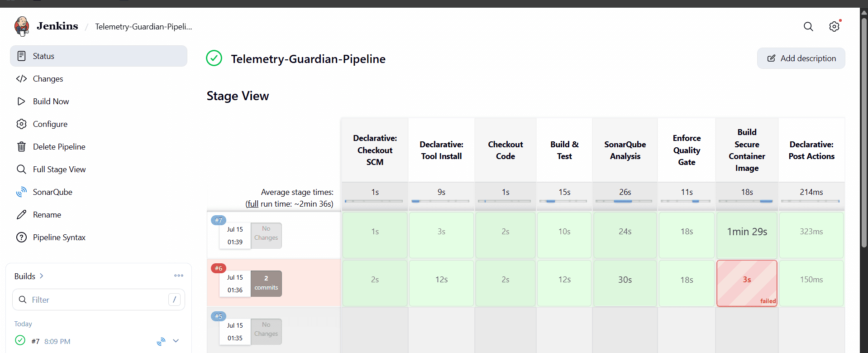Click the Changes code-bracket icon
The image size is (868, 353).
click(21, 79)
